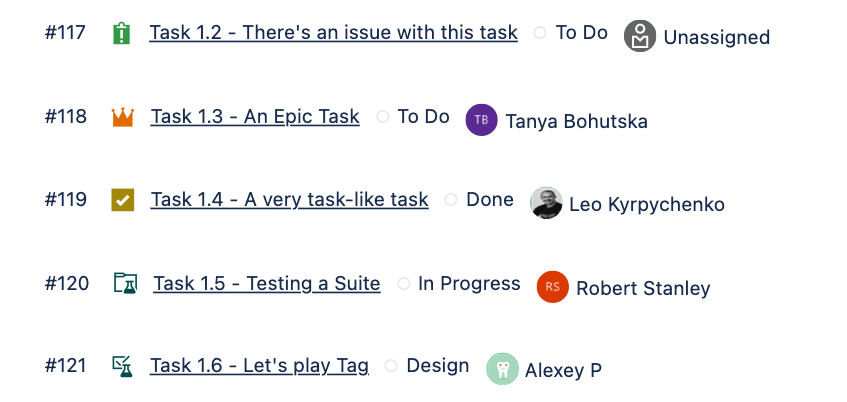Click the Design status on Task 1.6

pyautogui.click(x=437, y=366)
